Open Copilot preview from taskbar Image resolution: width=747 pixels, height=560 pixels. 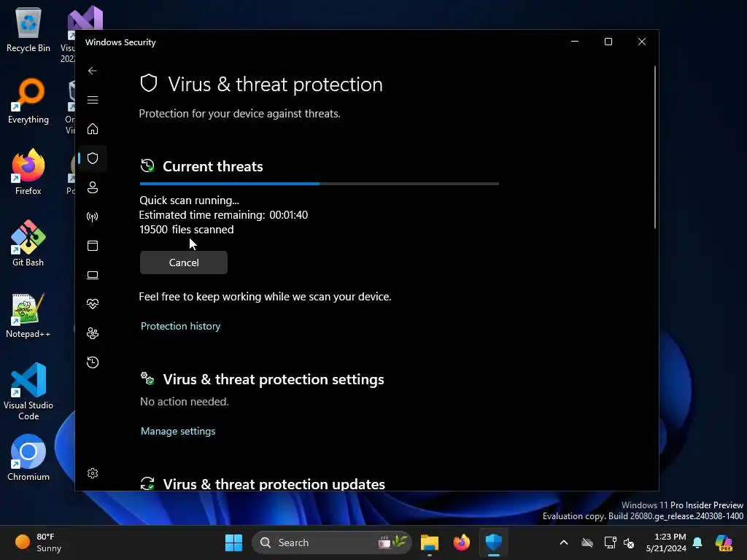click(x=724, y=542)
